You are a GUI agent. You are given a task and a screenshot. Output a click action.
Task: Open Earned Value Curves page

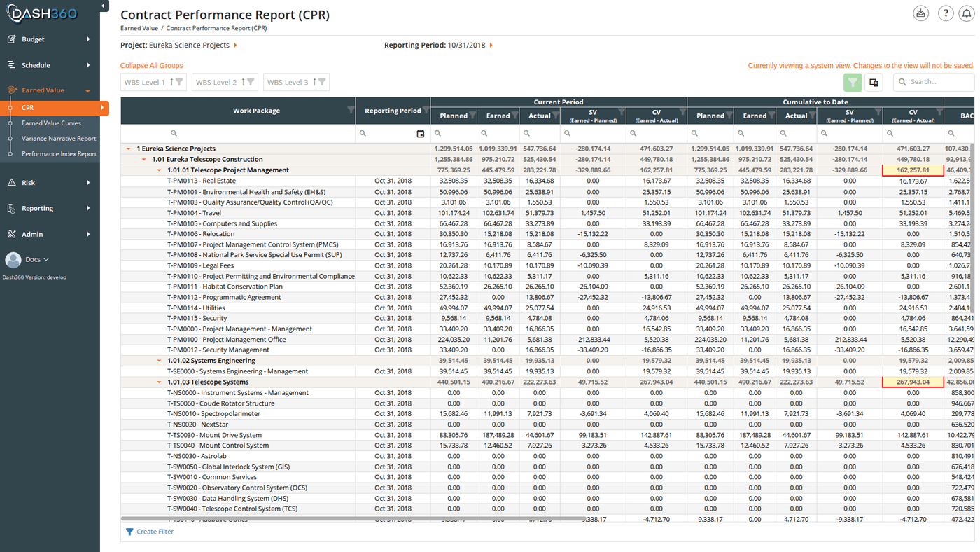[51, 123]
